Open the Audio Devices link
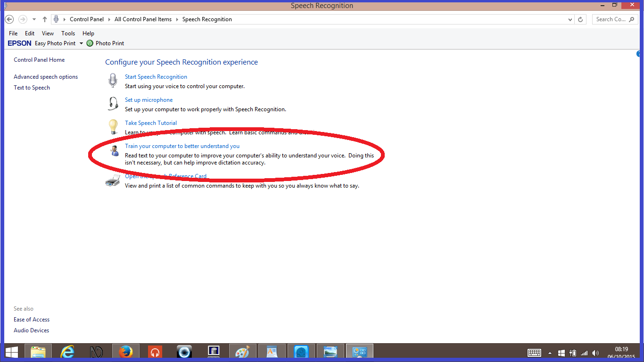This screenshot has height=362, width=644. [31, 330]
